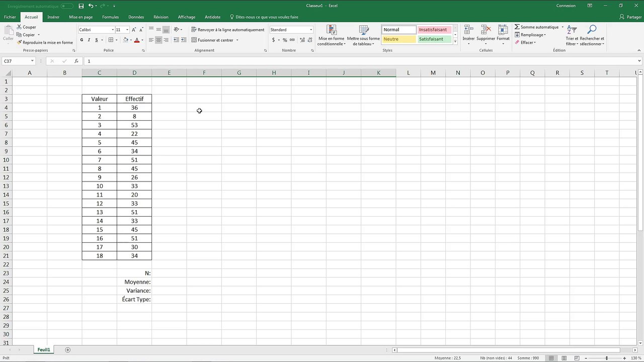Image resolution: width=644 pixels, height=362 pixels.
Task: Apply the Satisfaisant cell style
Action: (434, 39)
